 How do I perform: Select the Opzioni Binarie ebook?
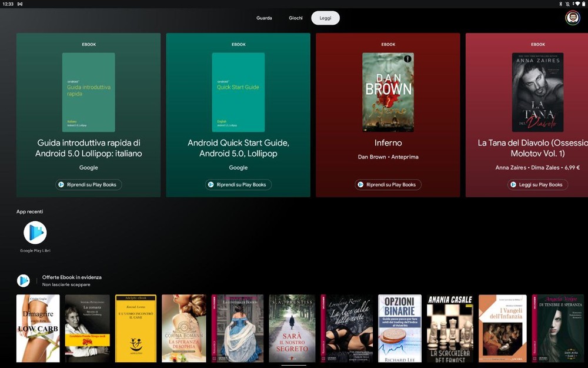coord(400,328)
